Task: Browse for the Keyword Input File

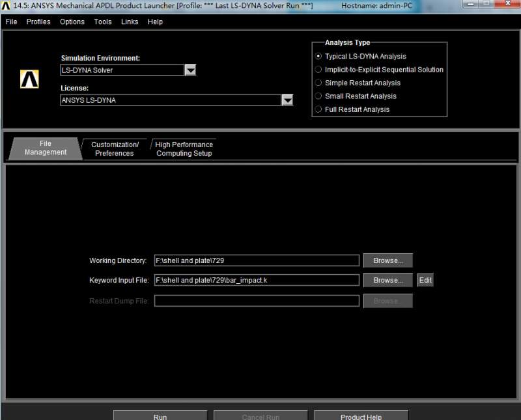Action: tap(388, 280)
